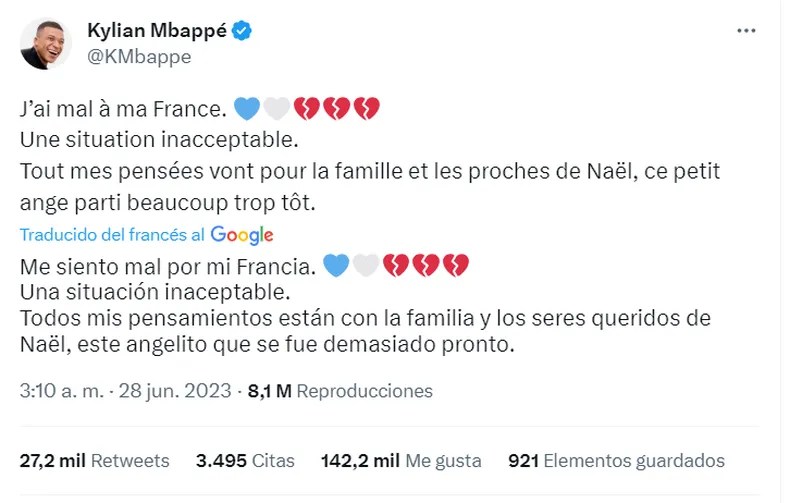Image resolution: width=790 pixels, height=503 pixels.
Task: Open Kylian Mbappé's profile picture
Action: [46, 44]
